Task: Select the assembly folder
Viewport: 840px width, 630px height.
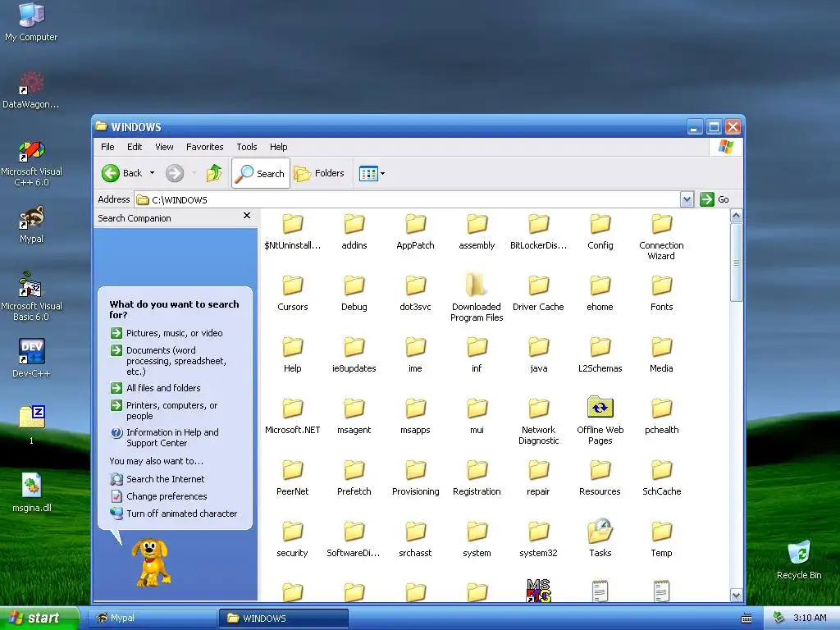Action: click(477, 231)
